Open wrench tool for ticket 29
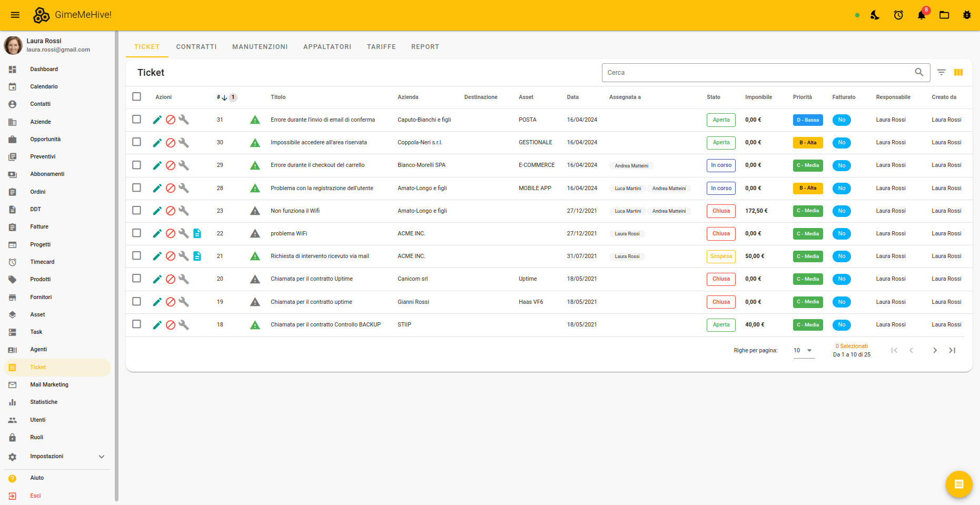Viewport: 980px width, 505px height. 184,165
